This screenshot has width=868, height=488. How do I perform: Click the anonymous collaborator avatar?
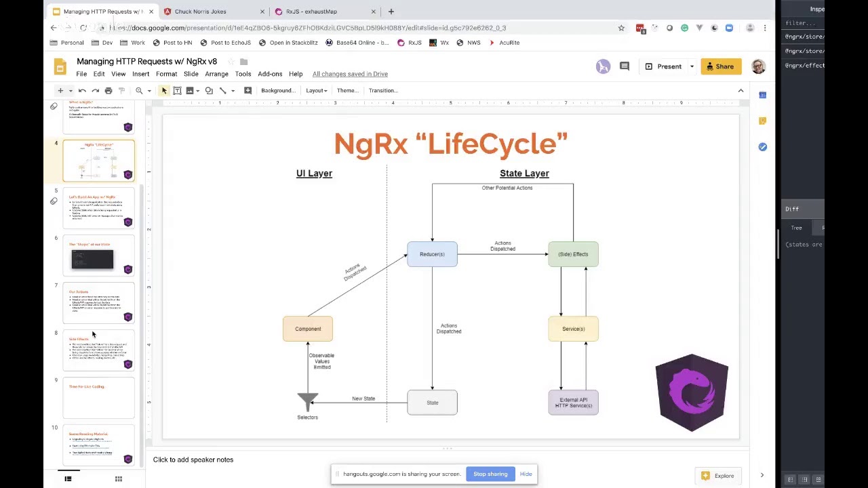tap(603, 66)
